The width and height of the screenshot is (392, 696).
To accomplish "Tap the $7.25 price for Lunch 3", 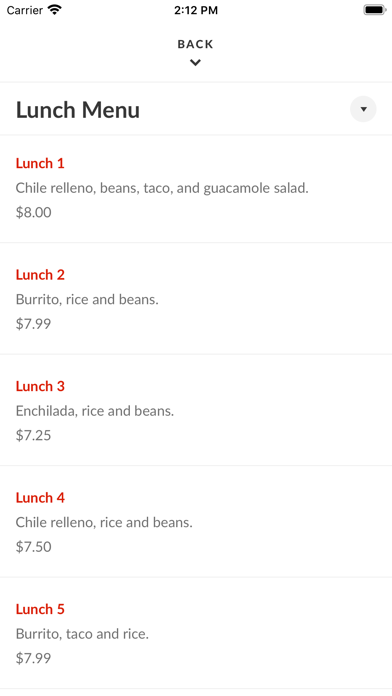I will pos(34,435).
